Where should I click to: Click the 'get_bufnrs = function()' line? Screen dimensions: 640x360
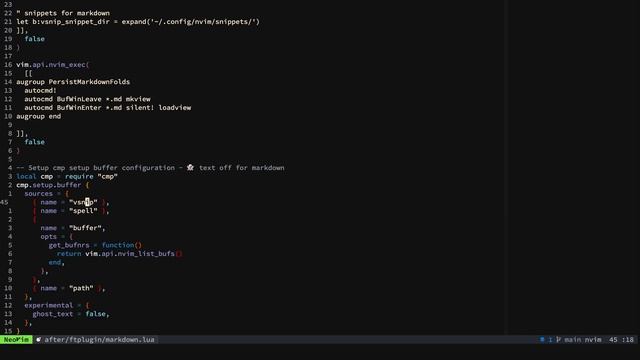coord(95,245)
